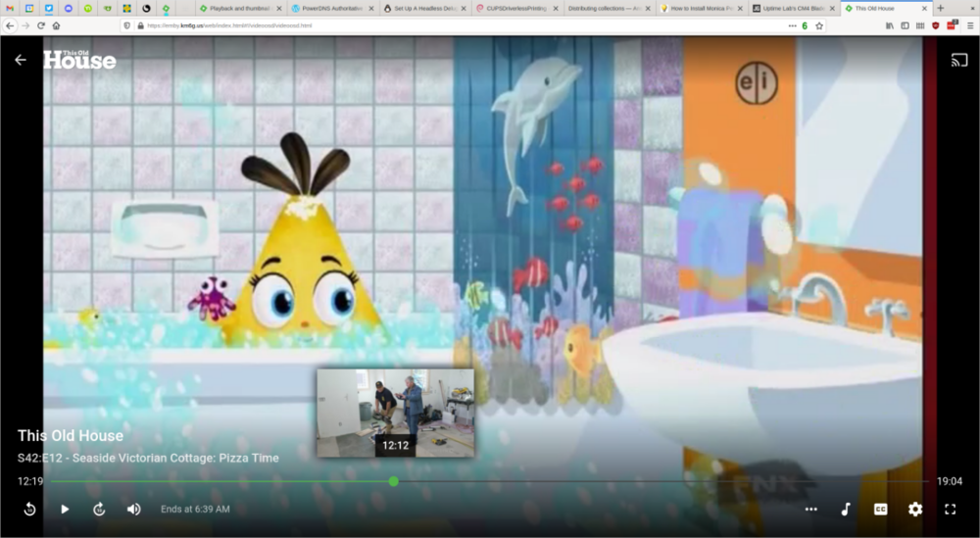Click the red extension icon with badge
The image size is (980, 538).
(952, 25)
